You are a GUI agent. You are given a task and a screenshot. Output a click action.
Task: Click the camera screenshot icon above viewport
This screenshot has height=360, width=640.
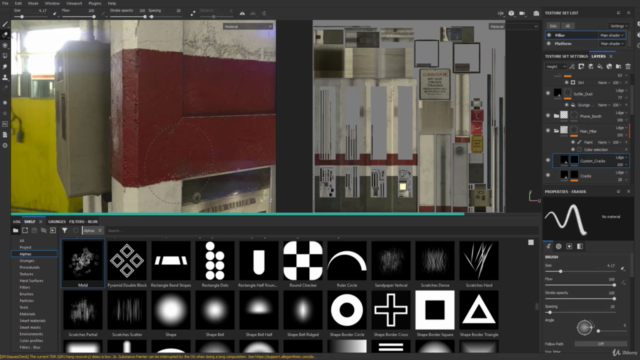pyautogui.click(x=536, y=13)
